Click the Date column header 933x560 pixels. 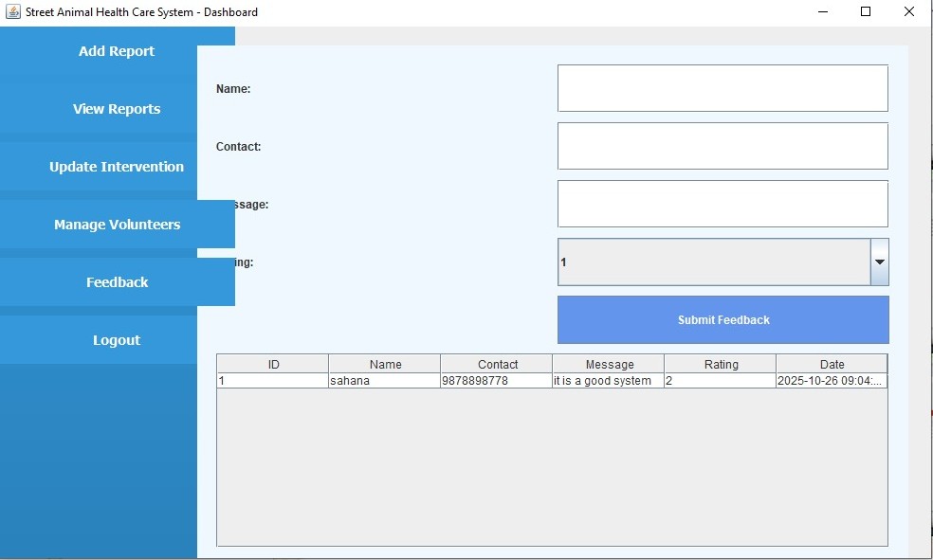coord(832,364)
